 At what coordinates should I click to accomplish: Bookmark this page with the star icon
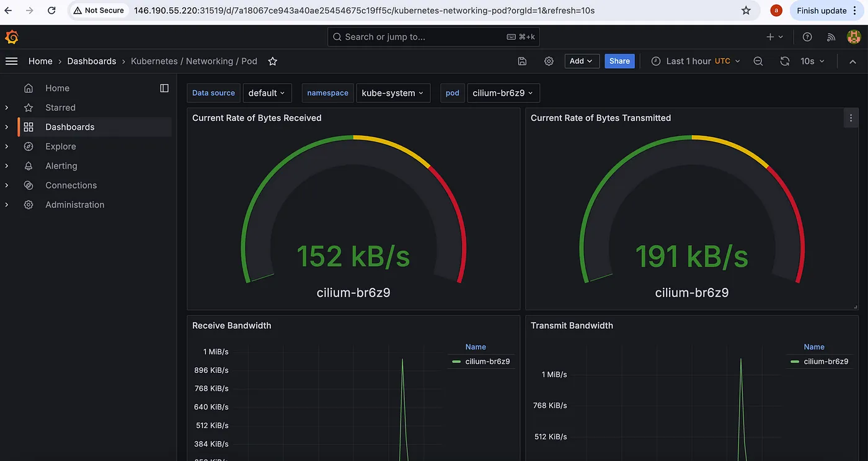point(746,11)
